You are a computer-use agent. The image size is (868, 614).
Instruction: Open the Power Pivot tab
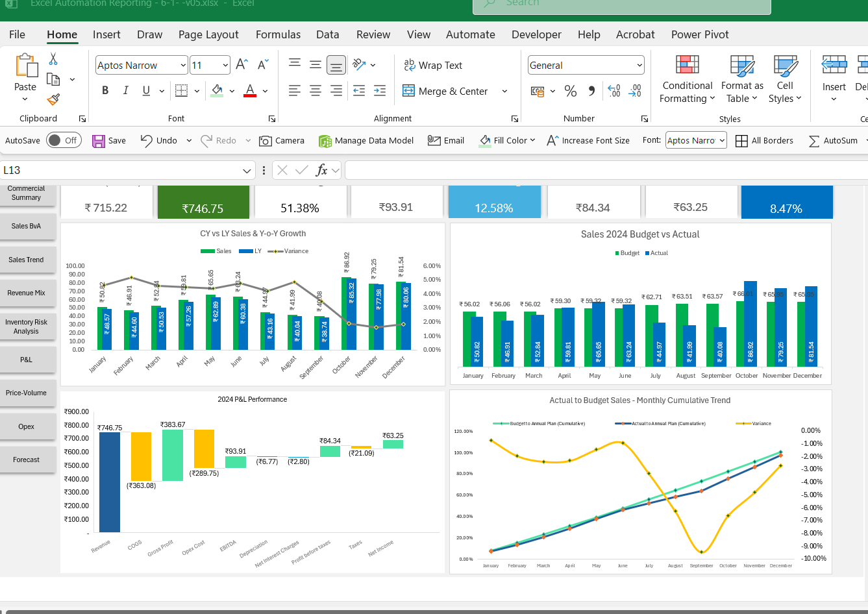(x=700, y=34)
